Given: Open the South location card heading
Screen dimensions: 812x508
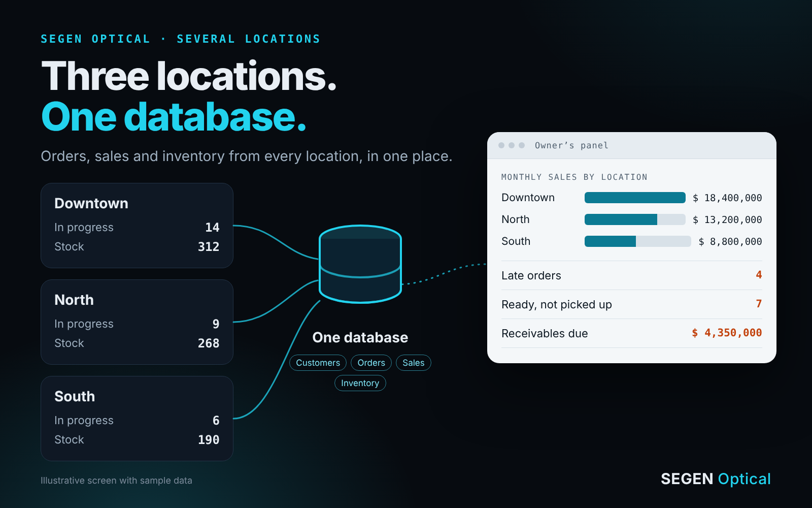Looking at the screenshot, I should (x=75, y=396).
